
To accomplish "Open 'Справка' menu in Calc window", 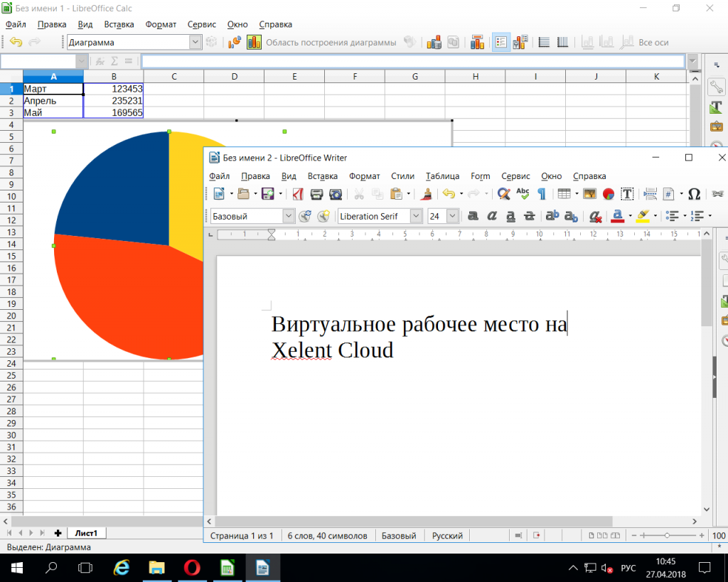I will [x=275, y=24].
